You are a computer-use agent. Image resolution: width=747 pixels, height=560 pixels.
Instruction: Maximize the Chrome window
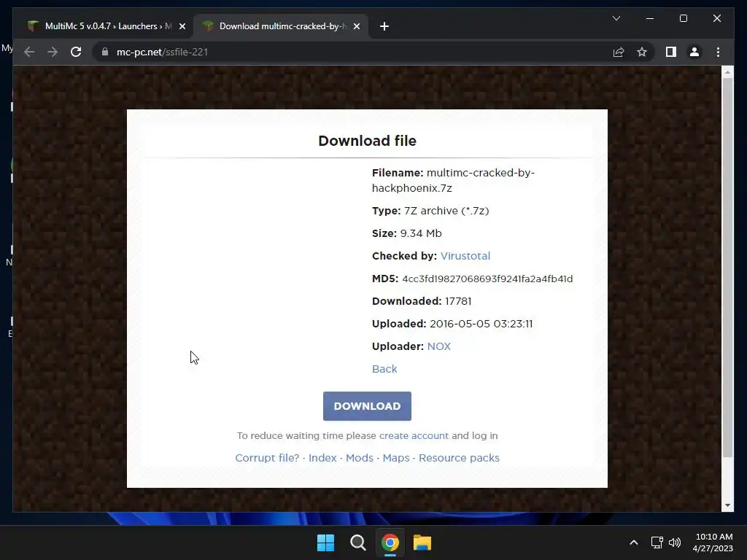click(683, 18)
